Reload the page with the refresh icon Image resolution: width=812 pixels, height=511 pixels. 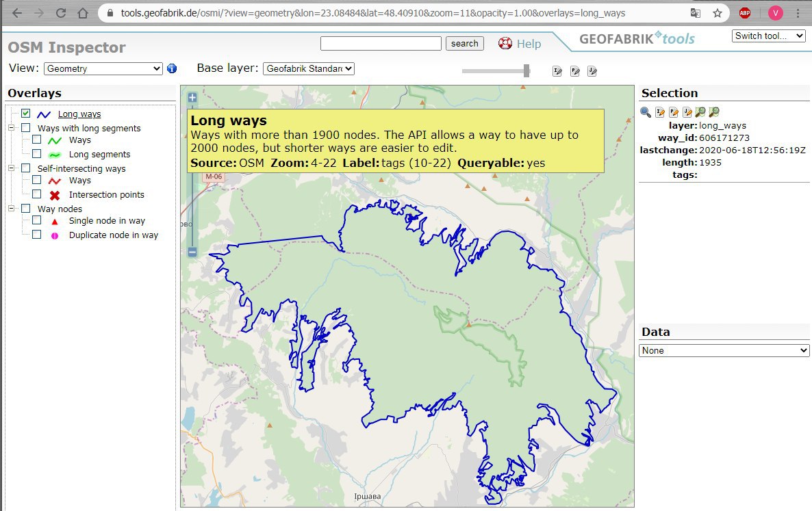(x=60, y=14)
